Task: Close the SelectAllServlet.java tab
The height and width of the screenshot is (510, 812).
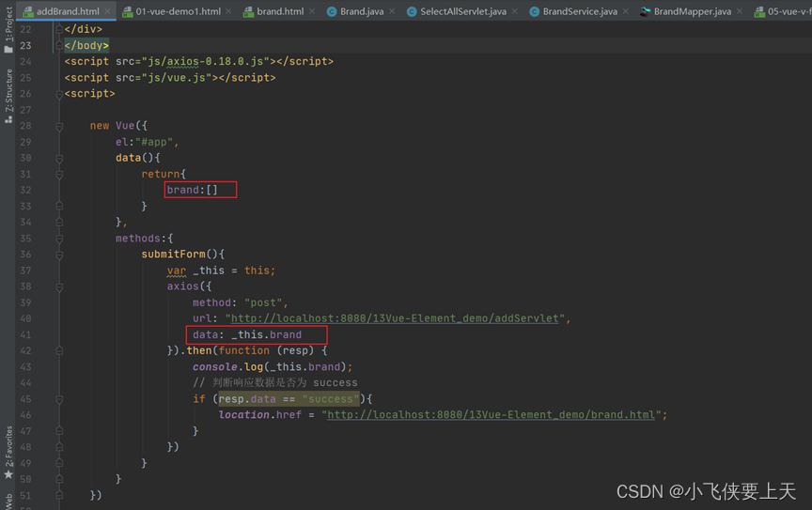Action: pos(514,11)
